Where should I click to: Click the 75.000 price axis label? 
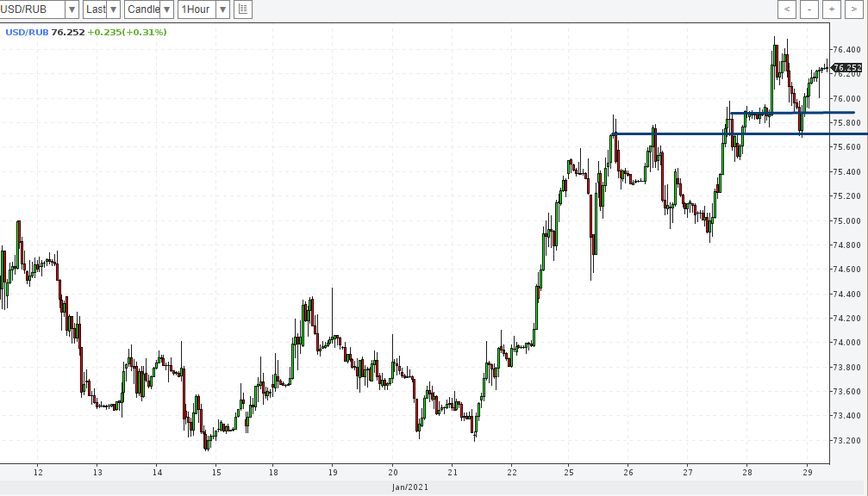pos(846,221)
